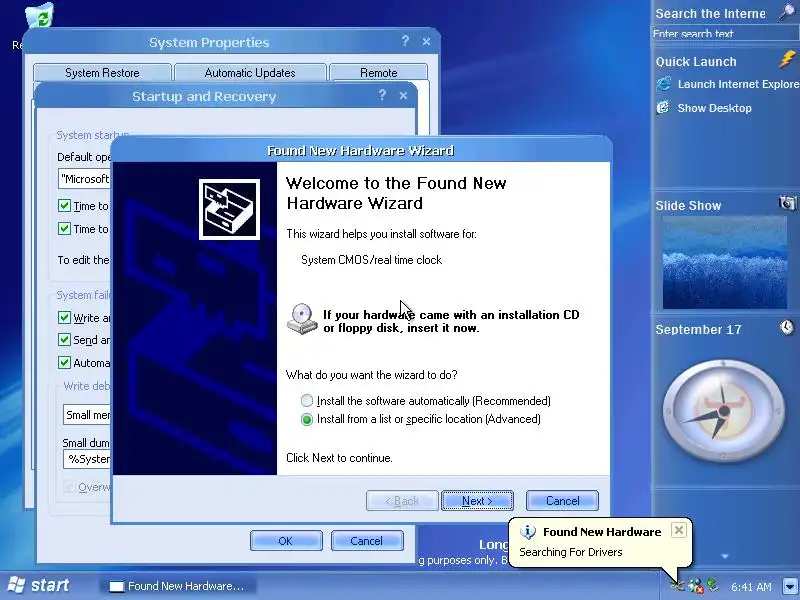Click the hardware device icon in wizard
The width and height of the screenshot is (800, 600).
pyautogui.click(x=229, y=209)
